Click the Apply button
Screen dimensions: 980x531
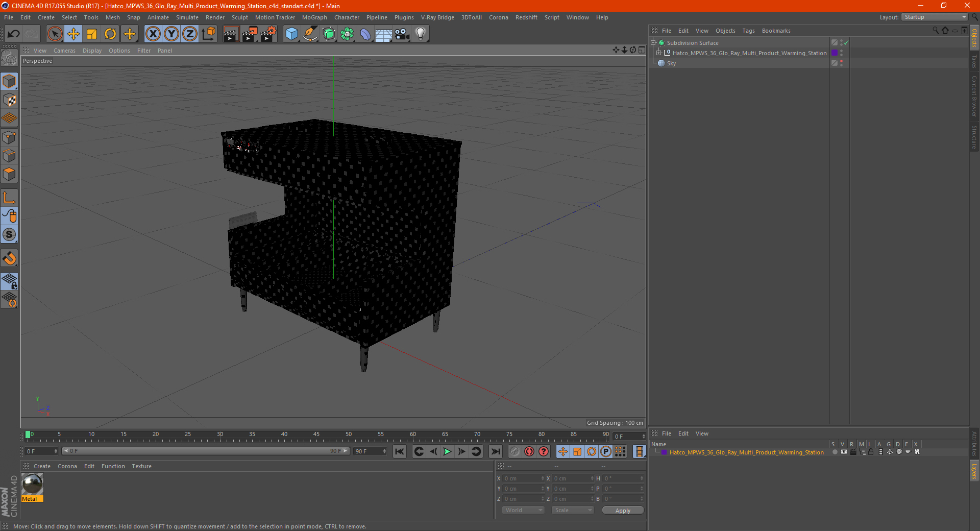point(623,511)
